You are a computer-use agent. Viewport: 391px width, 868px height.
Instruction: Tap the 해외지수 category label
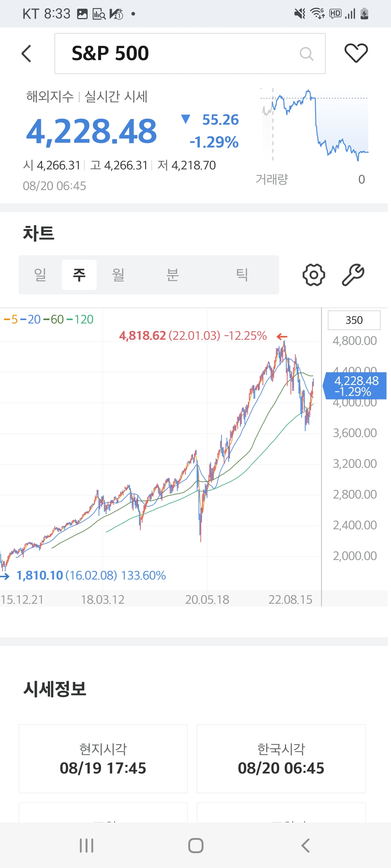click(x=50, y=97)
